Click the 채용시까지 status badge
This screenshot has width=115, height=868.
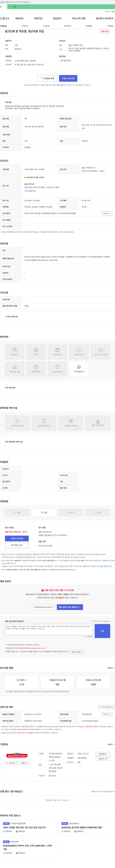coord(105,31)
